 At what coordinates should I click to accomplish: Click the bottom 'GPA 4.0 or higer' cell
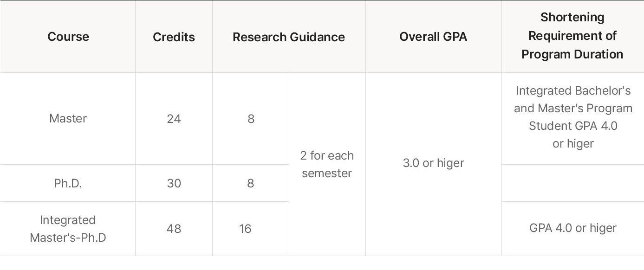tap(572, 228)
